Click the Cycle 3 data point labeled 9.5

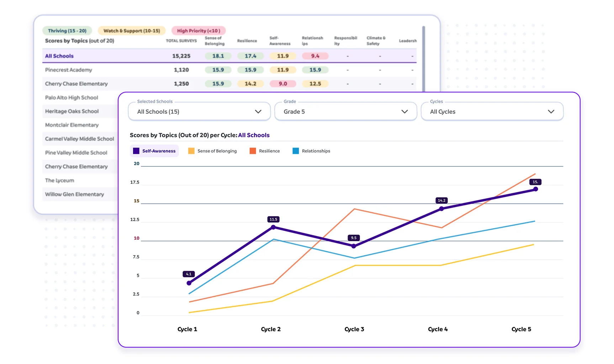[354, 246]
